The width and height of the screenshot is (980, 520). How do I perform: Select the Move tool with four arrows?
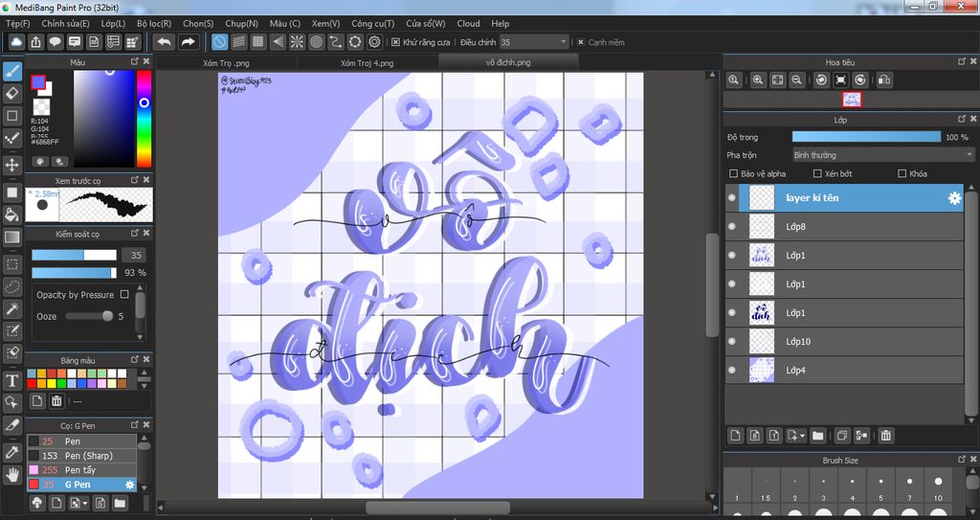11,166
